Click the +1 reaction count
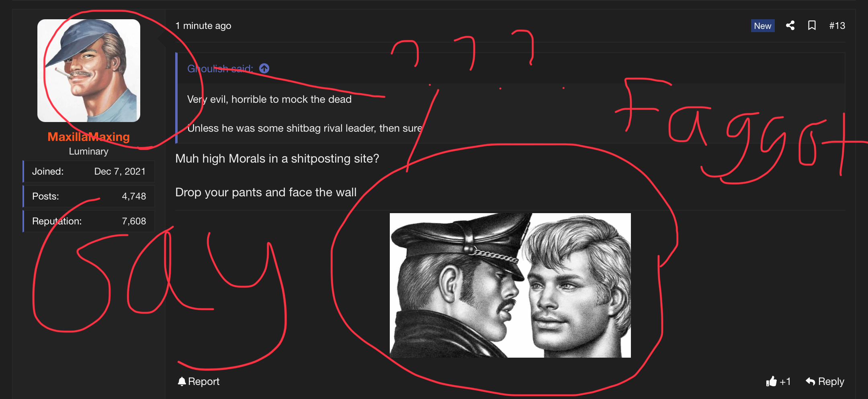This screenshot has width=868, height=399. 785,381
